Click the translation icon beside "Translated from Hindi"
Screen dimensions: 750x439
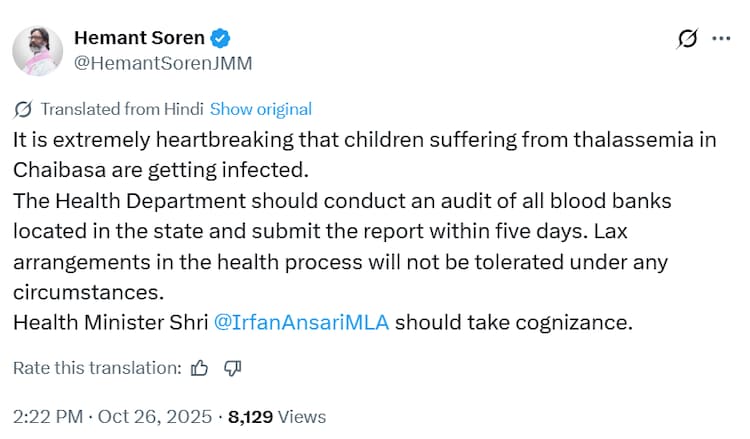tap(24, 109)
